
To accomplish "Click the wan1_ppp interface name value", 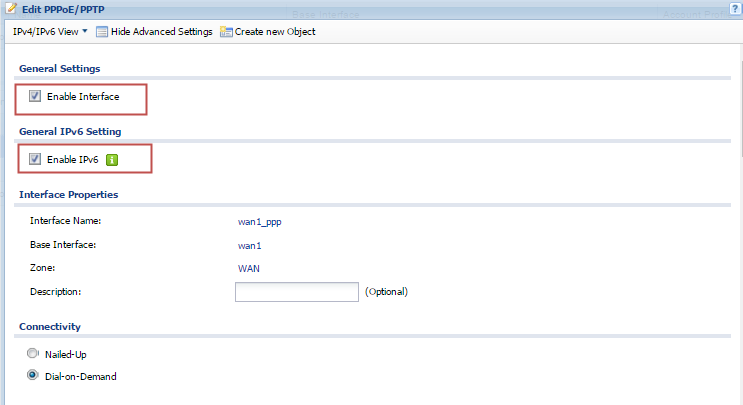I will tap(259, 221).
